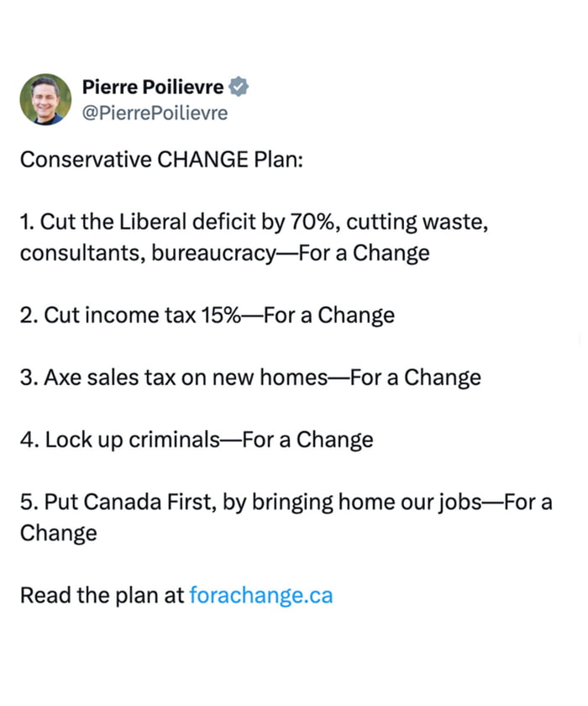Click the blue verified badge icon
588x706 pixels.
[x=239, y=87]
